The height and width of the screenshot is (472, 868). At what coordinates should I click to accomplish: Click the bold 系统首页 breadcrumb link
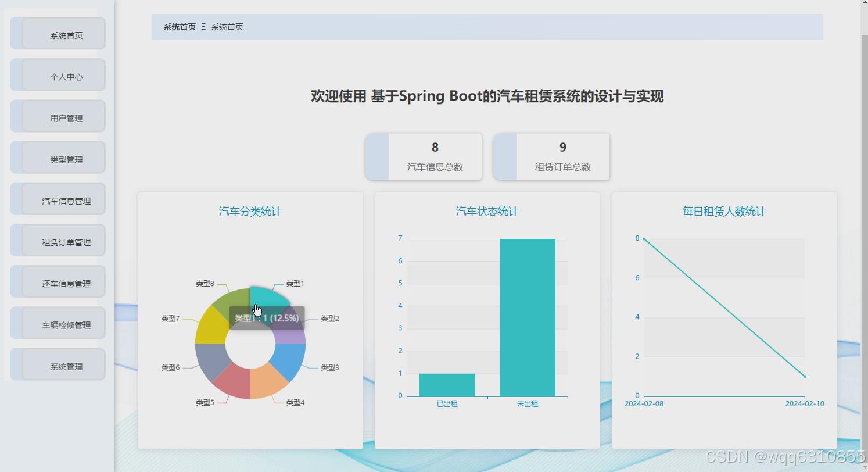click(180, 27)
